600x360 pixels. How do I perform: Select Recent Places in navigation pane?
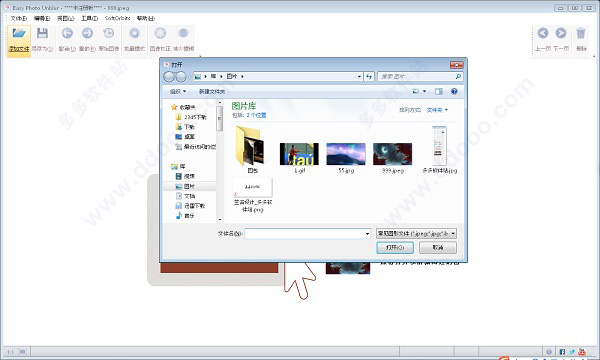(196, 147)
